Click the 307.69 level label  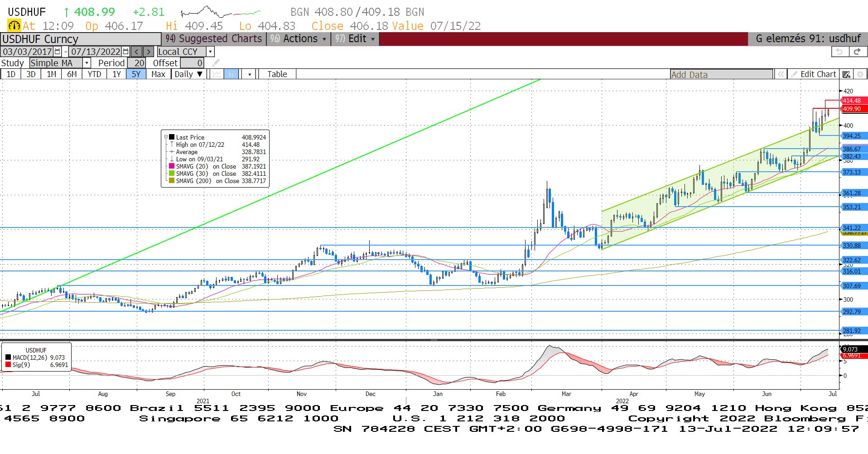[854, 286]
